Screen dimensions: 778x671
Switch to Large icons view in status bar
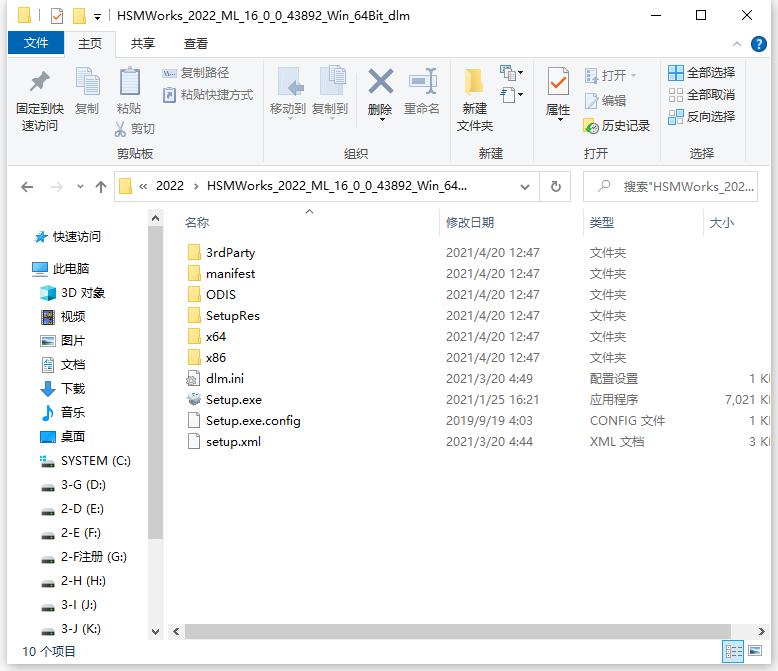click(x=755, y=651)
